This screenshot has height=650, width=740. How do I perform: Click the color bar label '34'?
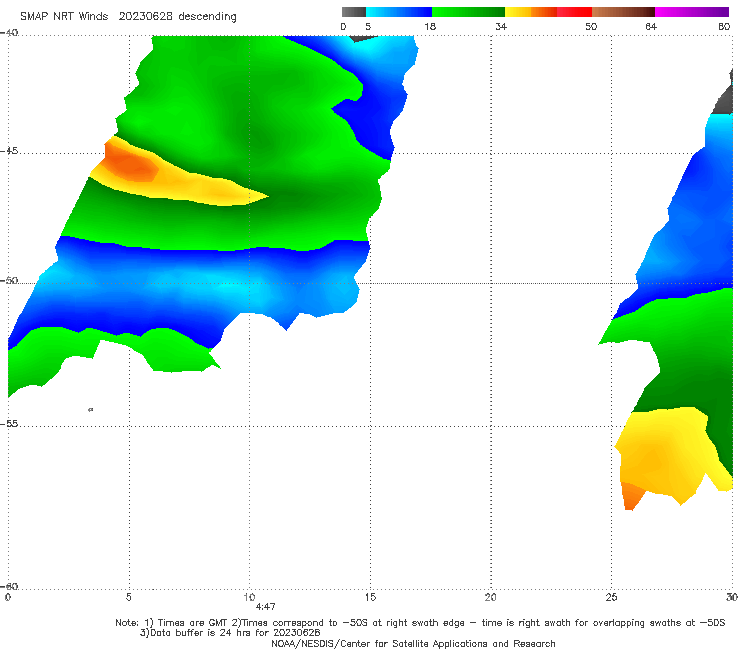coord(501,27)
